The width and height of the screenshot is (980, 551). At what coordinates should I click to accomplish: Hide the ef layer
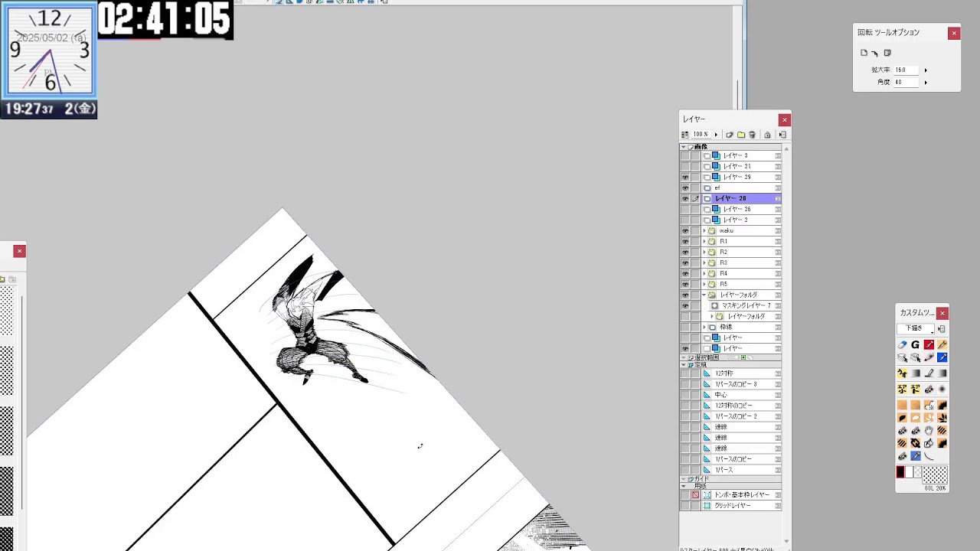(685, 187)
